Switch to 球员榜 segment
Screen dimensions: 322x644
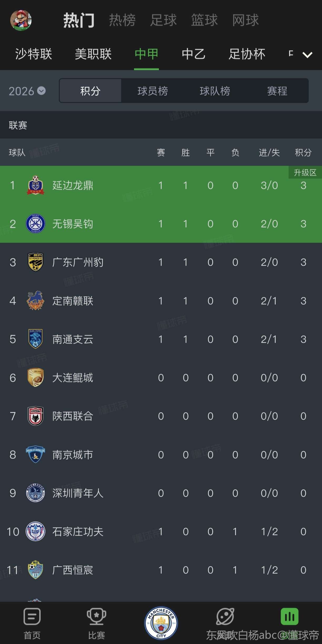(153, 91)
